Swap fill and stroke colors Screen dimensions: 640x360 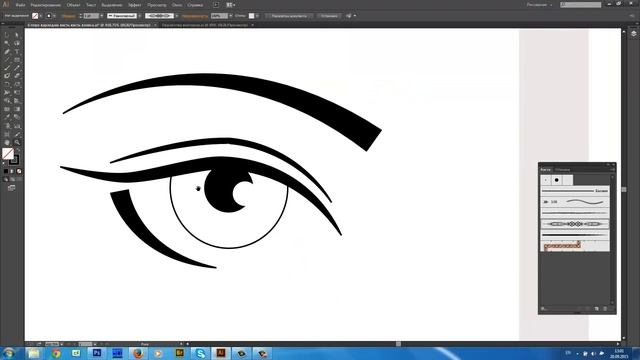(19, 150)
